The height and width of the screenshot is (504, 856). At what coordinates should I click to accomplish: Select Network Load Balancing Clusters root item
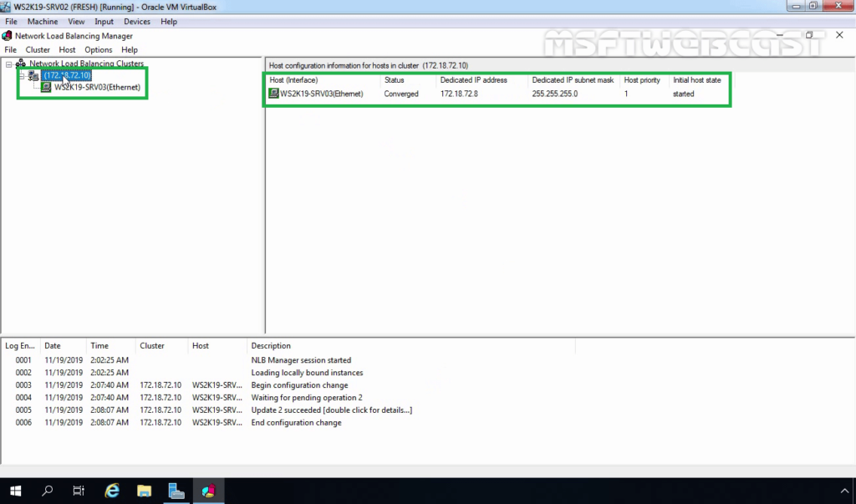[86, 64]
